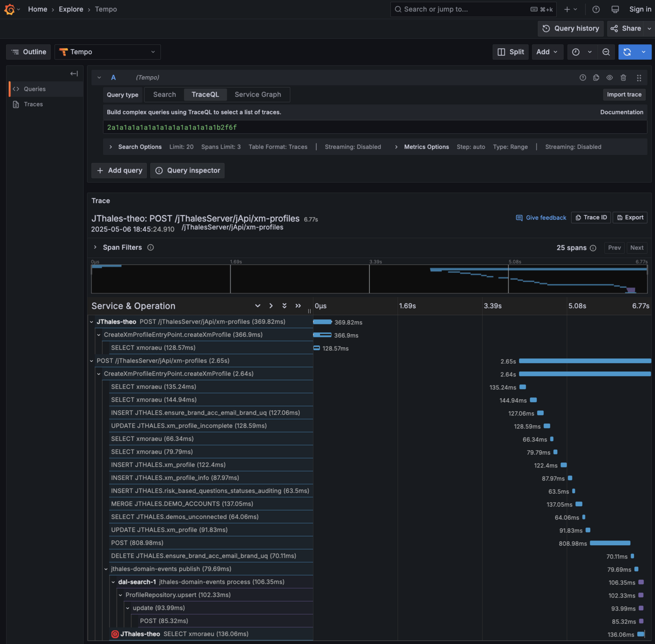Open the time range picker clock icon
The width and height of the screenshot is (655, 644).
pyautogui.click(x=576, y=52)
